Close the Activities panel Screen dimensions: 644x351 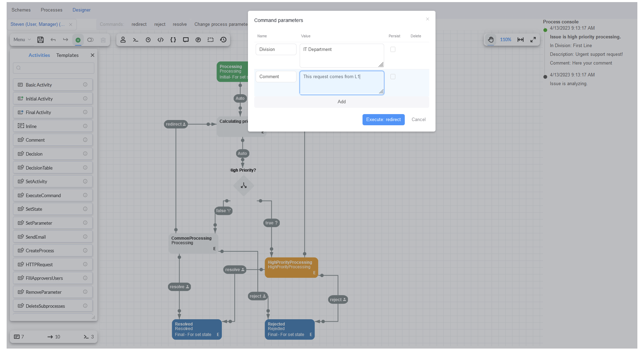pos(92,55)
